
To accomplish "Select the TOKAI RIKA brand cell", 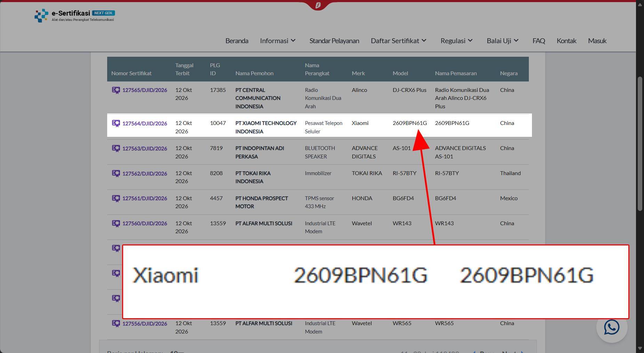I will coord(367,173).
